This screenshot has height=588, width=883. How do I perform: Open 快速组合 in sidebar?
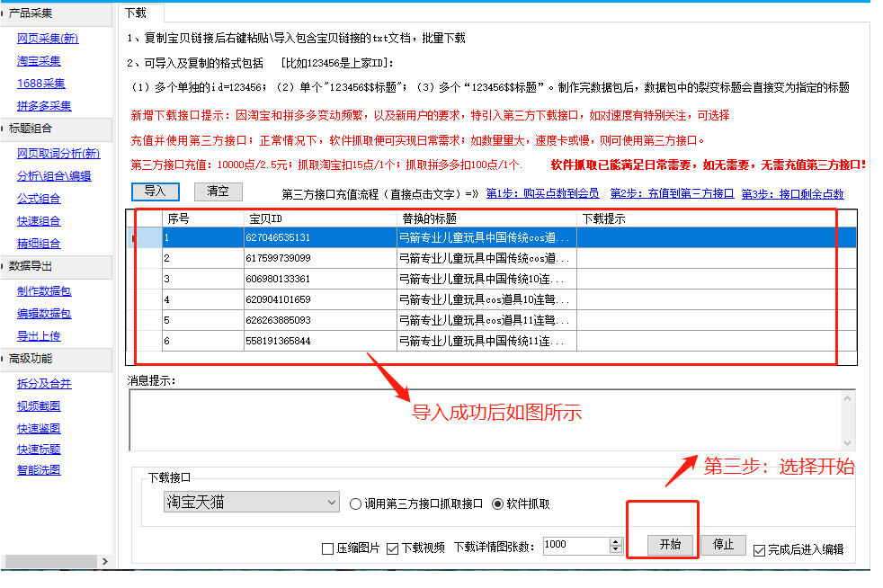tap(39, 221)
